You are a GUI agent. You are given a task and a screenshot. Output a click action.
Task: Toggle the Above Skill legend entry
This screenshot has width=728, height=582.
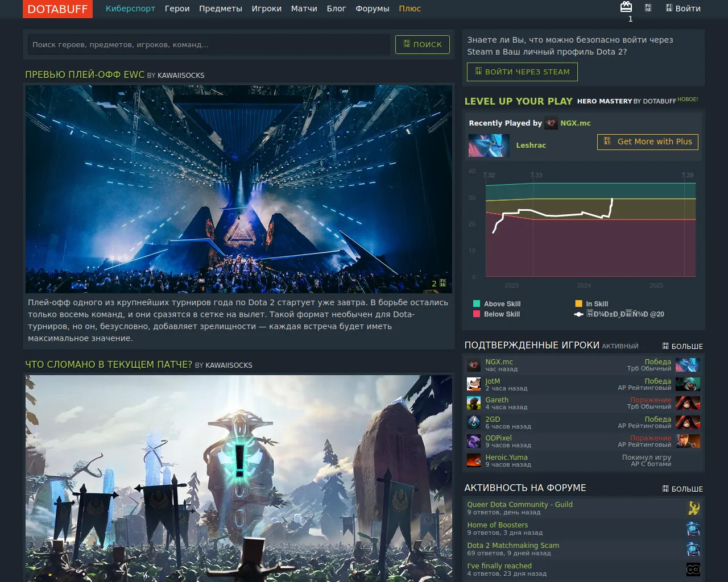[x=497, y=304]
